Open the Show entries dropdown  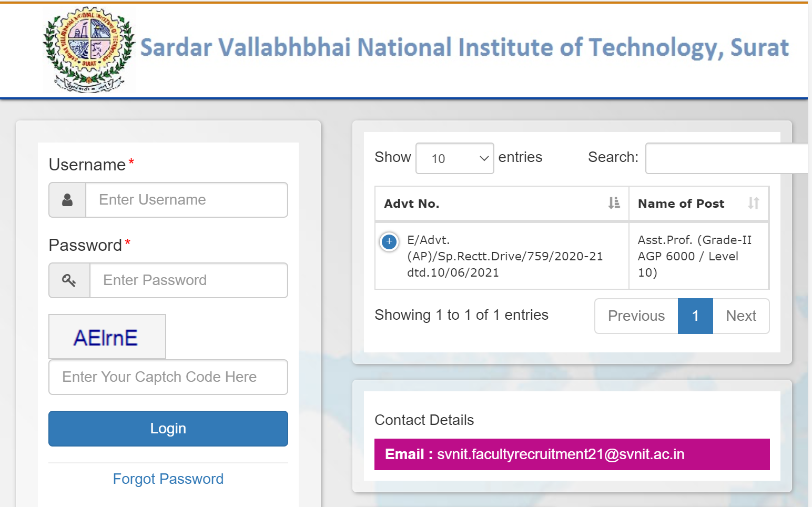coord(454,158)
